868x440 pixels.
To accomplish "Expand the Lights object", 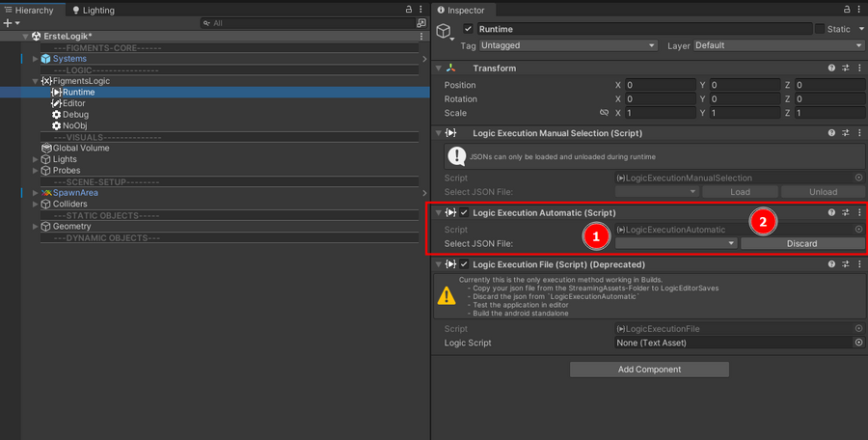I will pos(36,159).
